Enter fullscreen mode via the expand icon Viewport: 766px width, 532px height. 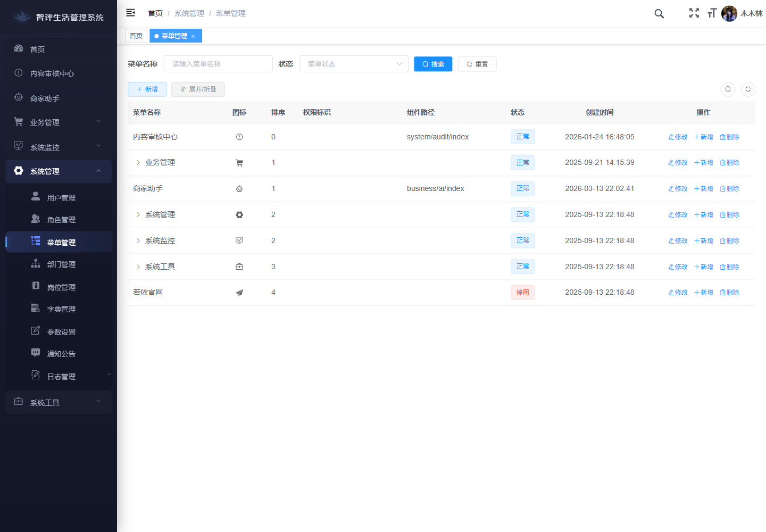pos(694,13)
